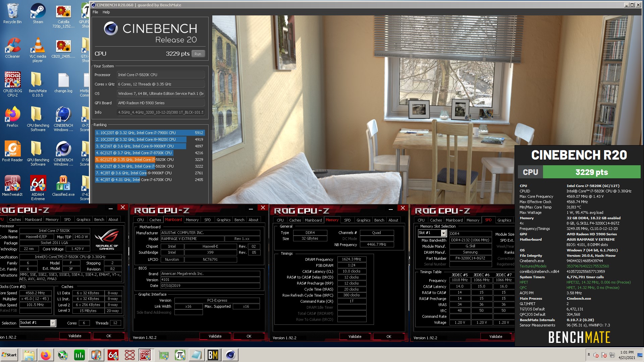
Task: Click the Info field in Cinebench
Action: coord(161,112)
